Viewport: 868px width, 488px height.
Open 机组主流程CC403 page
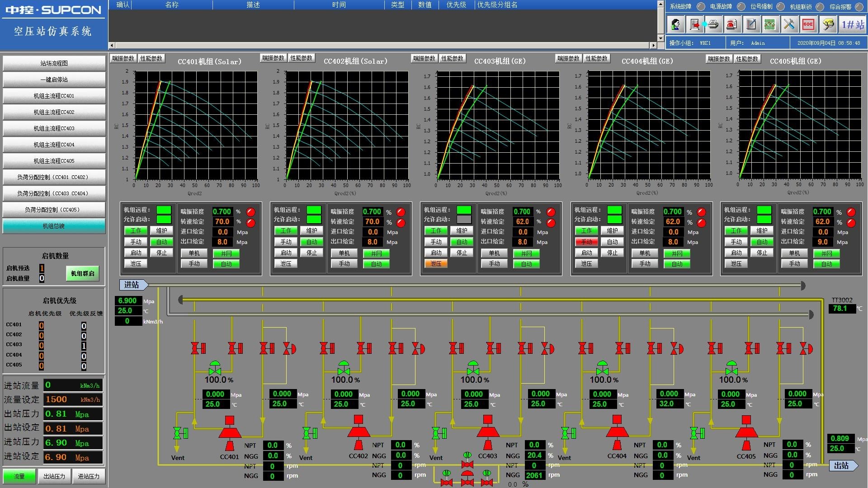coord(54,128)
